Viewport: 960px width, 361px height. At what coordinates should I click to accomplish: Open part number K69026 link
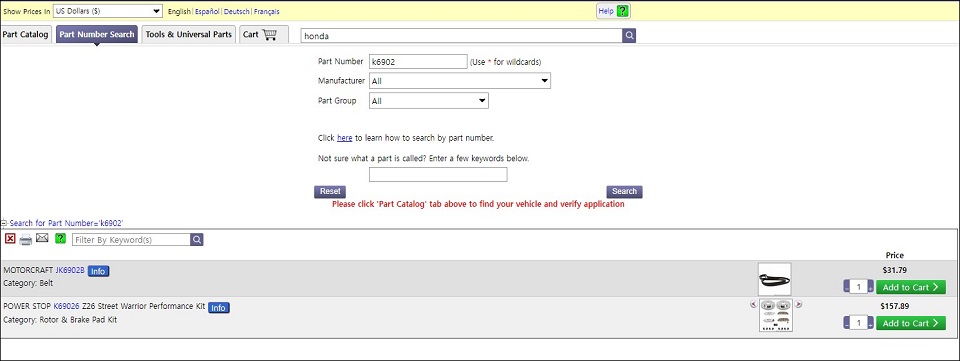[67, 306]
